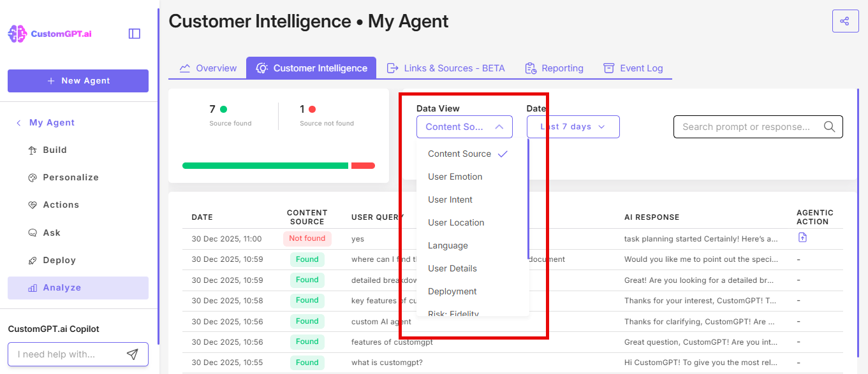Click the AGENTIC ACTION column header
The height and width of the screenshot is (374, 868).
pyautogui.click(x=815, y=217)
